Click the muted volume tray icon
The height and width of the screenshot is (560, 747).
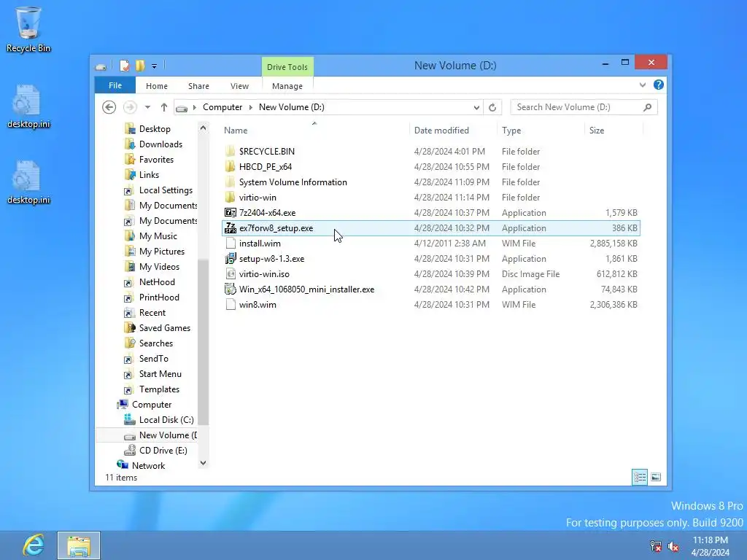(x=673, y=546)
